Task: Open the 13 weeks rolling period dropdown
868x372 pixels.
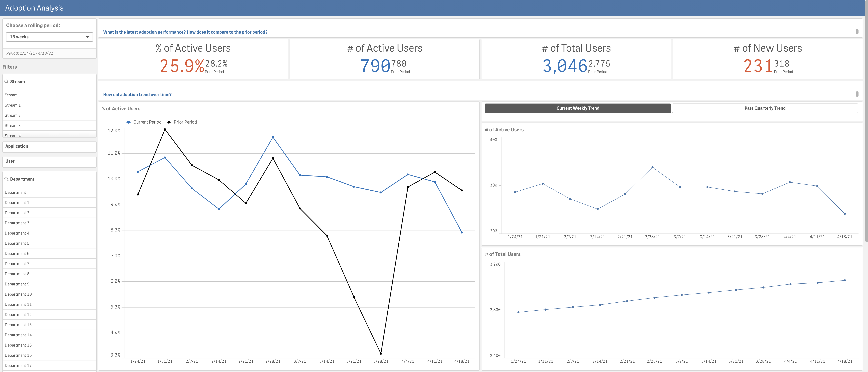Action: (x=49, y=37)
